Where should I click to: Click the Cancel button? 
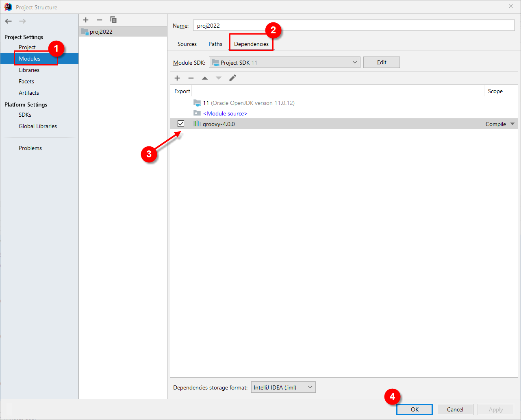[x=455, y=409]
